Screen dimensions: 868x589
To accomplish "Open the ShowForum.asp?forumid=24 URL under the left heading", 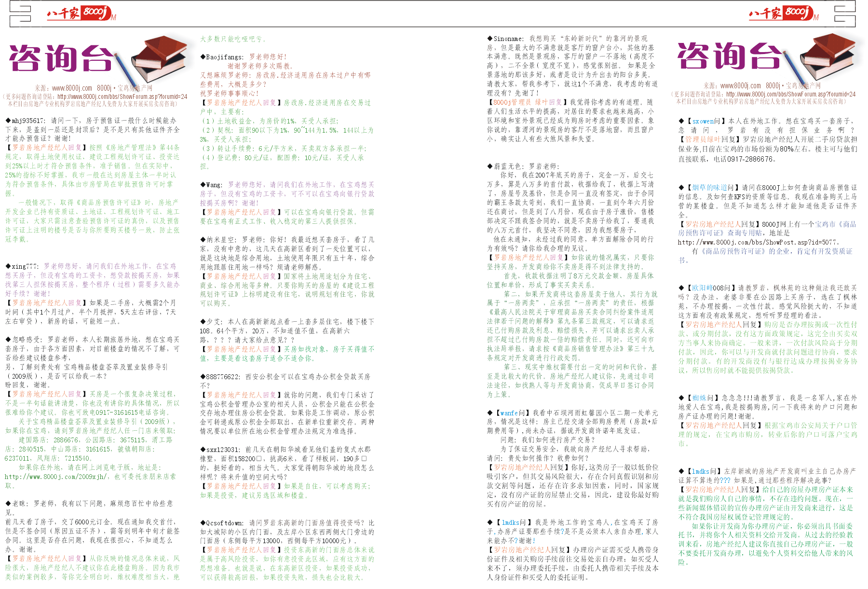I will 122,96.
